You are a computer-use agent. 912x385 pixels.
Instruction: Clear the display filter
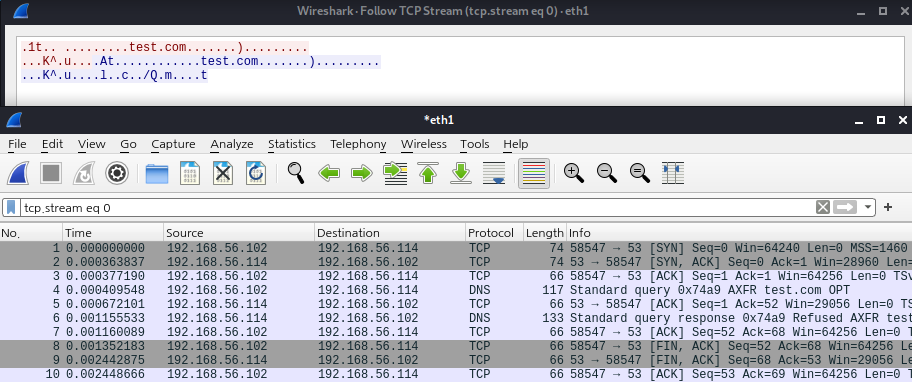(822, 207)
